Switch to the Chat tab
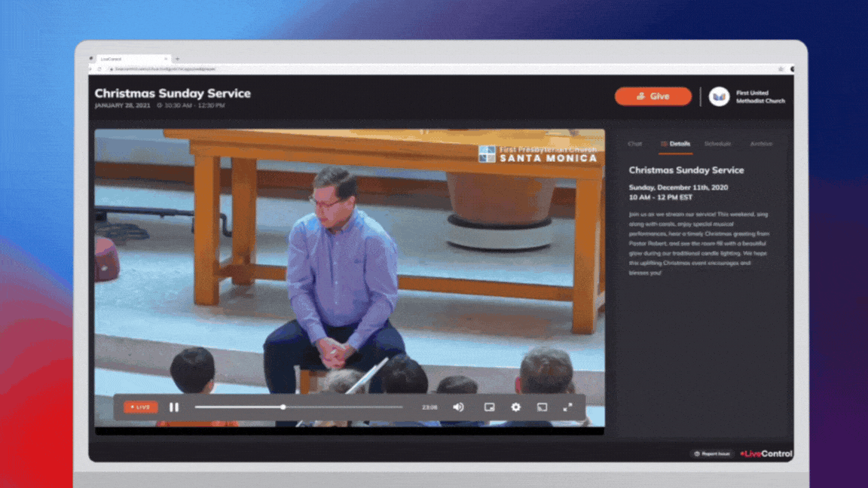Screen dimensions: 868x488 click(x=634, y=143)
